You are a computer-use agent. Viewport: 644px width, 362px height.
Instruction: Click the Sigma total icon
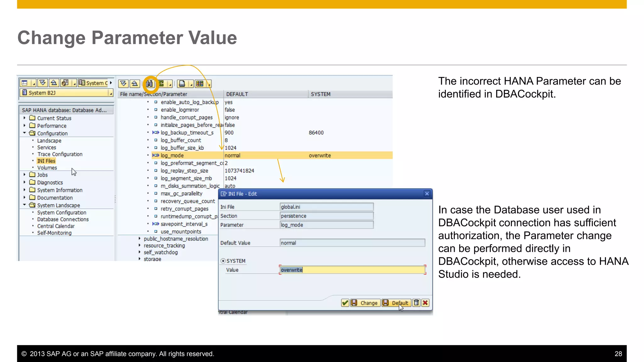[161, 84]
